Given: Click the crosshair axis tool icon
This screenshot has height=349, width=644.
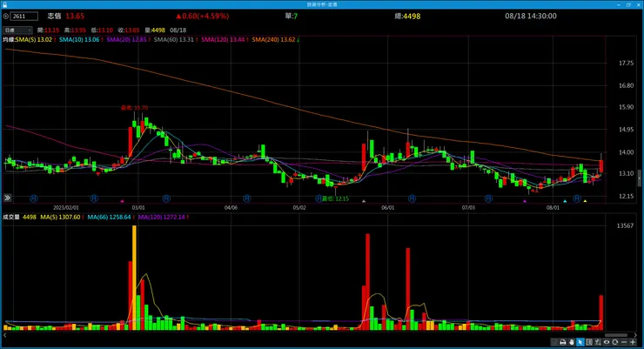Looking at the screenshot, I should pos(598,342).
